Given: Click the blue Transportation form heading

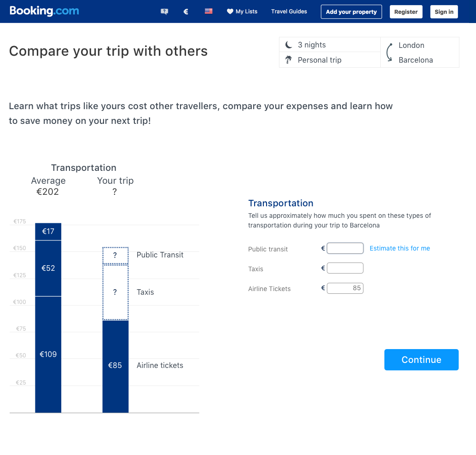Looking at the screenshot, I should pyautogui.click(x=281, y=203).
